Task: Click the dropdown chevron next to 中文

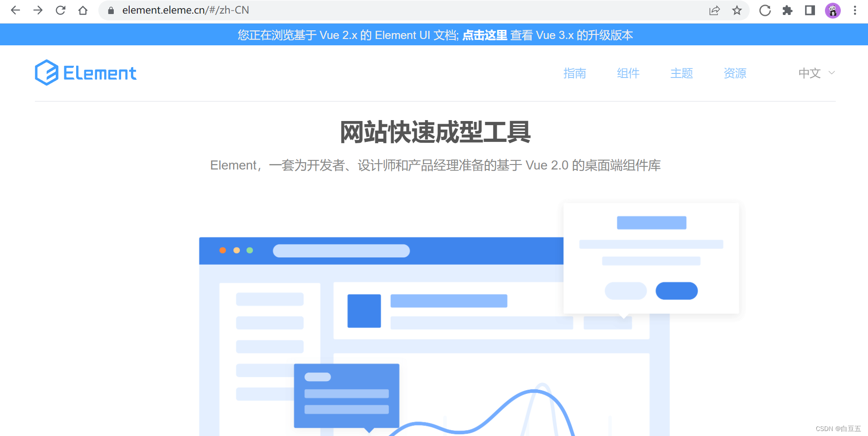Action: tap(832, 73)
